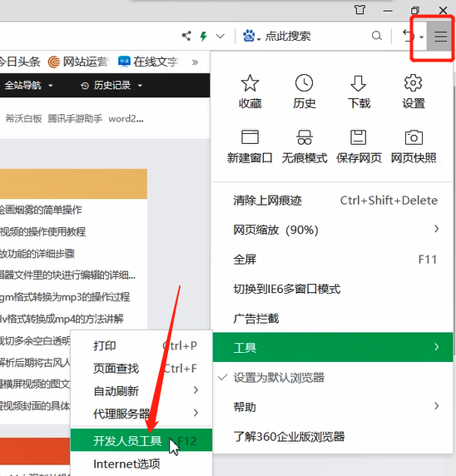Click the magnifier search icon
This screenshot has width=456, height=476.
point(376,36)
